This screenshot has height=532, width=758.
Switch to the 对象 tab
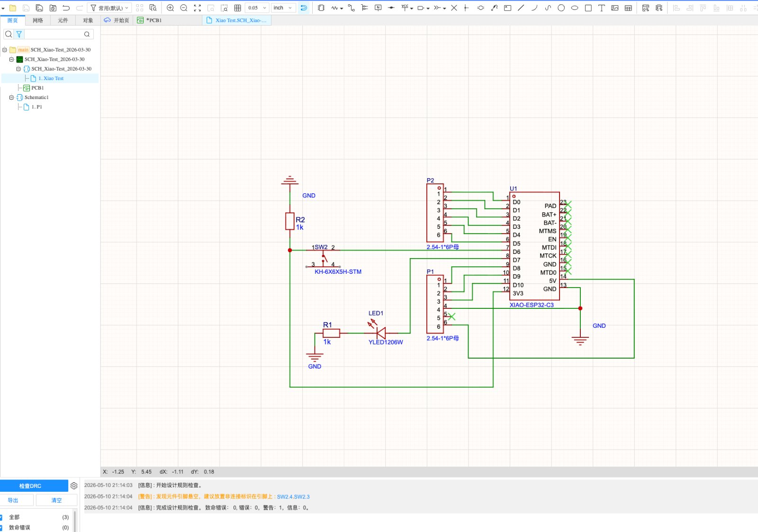pyautogui.click(x=88, y=20)
